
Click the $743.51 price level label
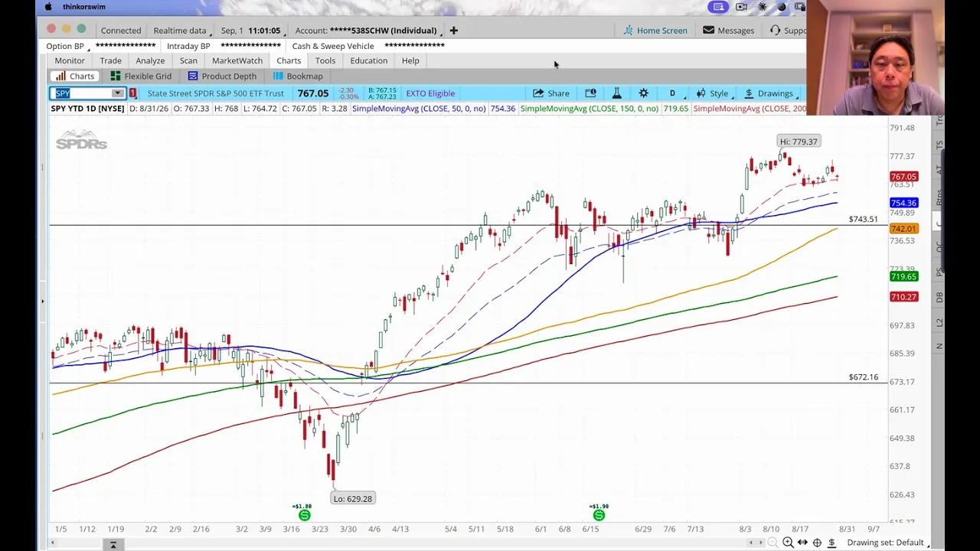point(864,220)
